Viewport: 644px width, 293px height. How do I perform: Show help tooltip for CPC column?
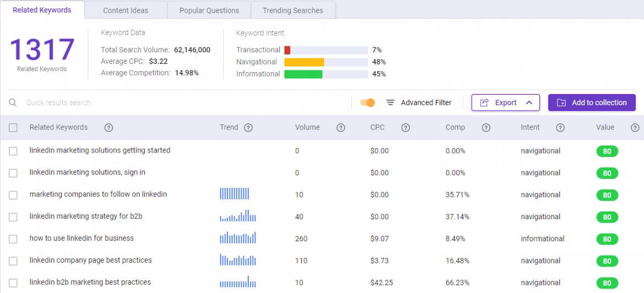(x=405, y=128)
